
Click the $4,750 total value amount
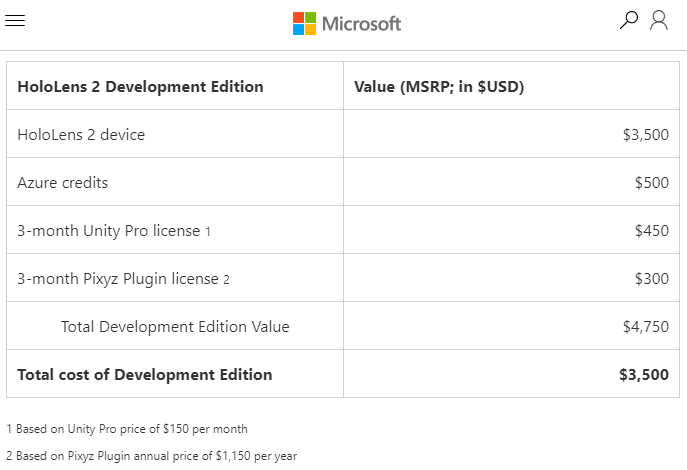[x=645, y=326]
